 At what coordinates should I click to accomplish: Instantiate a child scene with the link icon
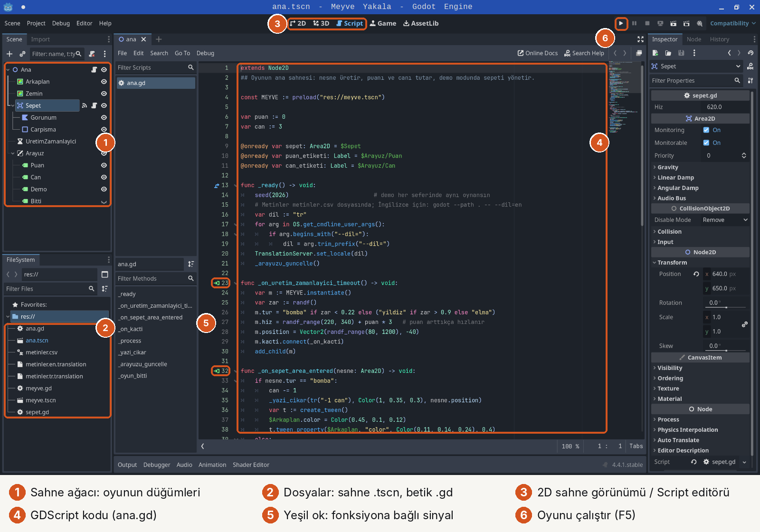tap(22, 54)
